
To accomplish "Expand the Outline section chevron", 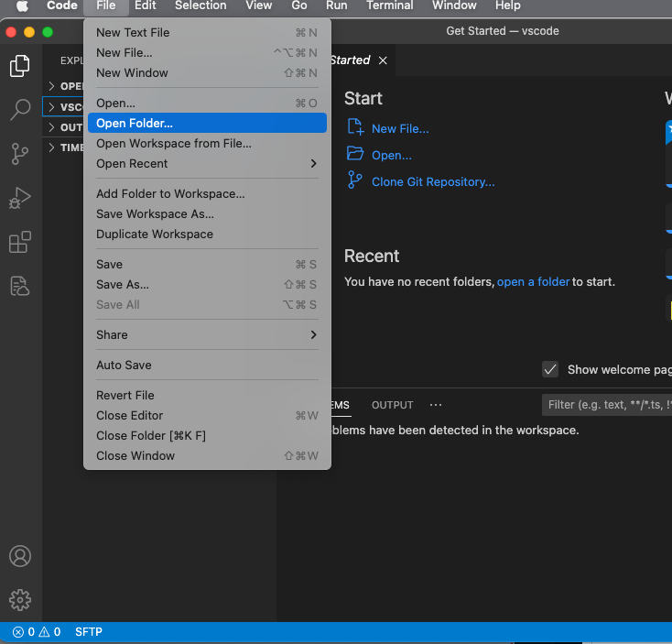I will pos(51,127).
